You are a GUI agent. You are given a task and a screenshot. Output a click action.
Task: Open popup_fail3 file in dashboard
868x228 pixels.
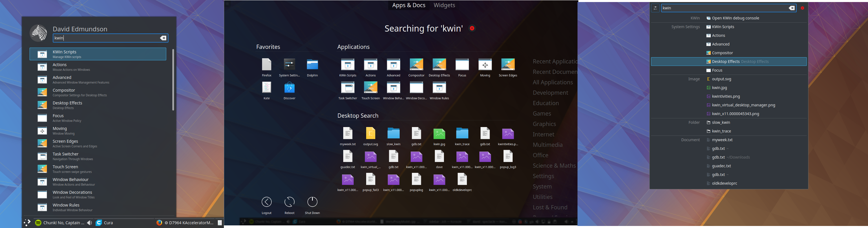tap(370, 182)
